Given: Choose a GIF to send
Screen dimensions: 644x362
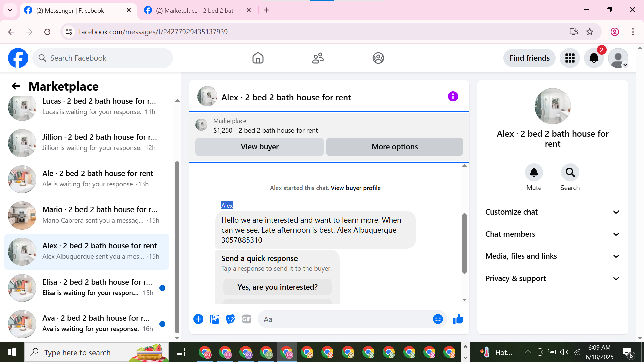Looking at the screenshot, I should click(247, 319).
